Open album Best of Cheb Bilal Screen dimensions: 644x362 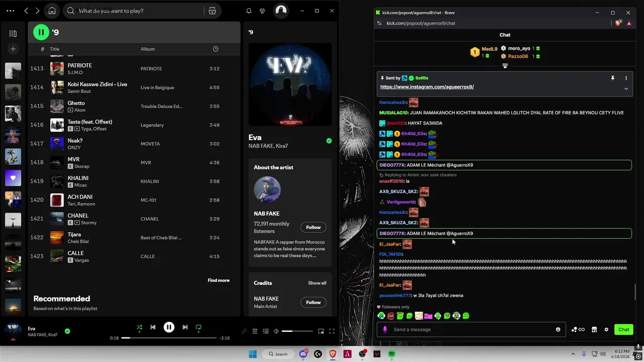tap(161, 238)
